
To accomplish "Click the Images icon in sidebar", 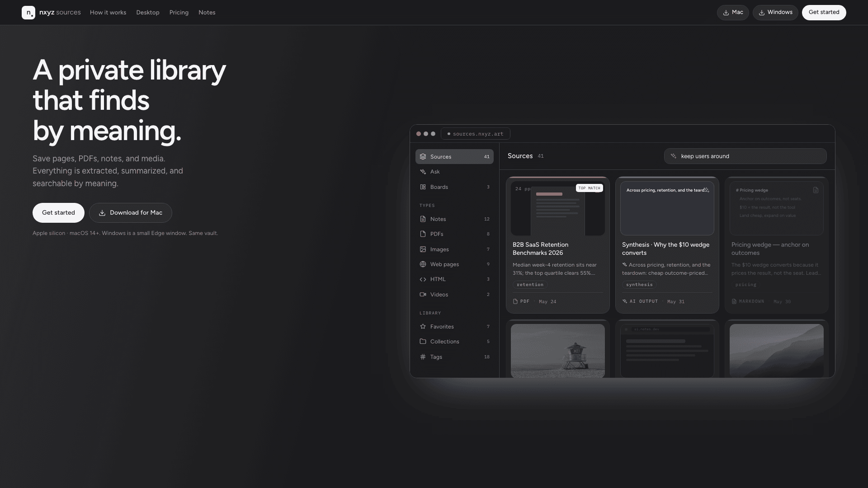I will [x=423, y=249].
